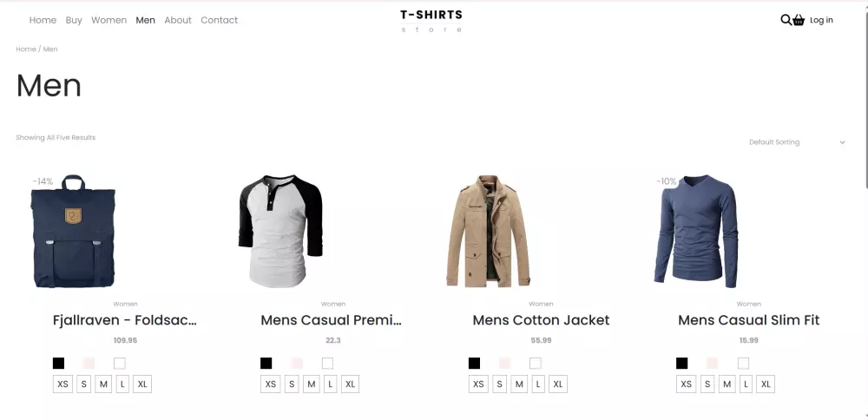This screenshot has width=868, height=420.
Task: Select size XL for Mens Casual Slim Fit
Action: [766, 384]
